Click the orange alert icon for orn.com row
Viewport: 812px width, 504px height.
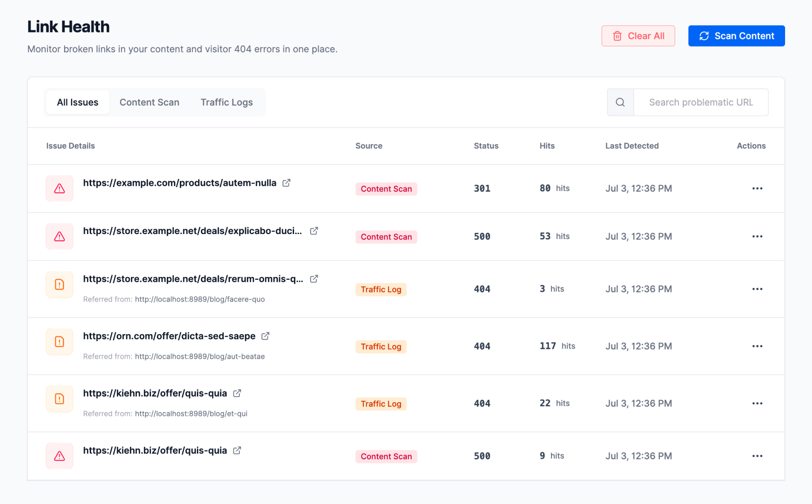point(59,342)
